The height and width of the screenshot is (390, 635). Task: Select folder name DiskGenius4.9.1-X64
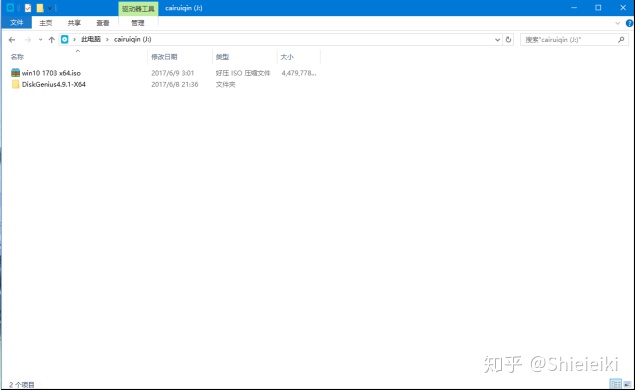point(54,84)
